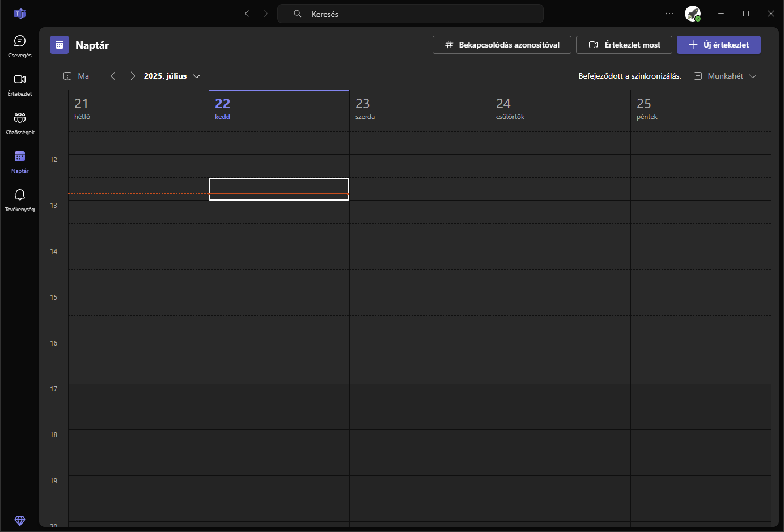Click the gem icon at sidebar bottom

(x=20, y=521)
